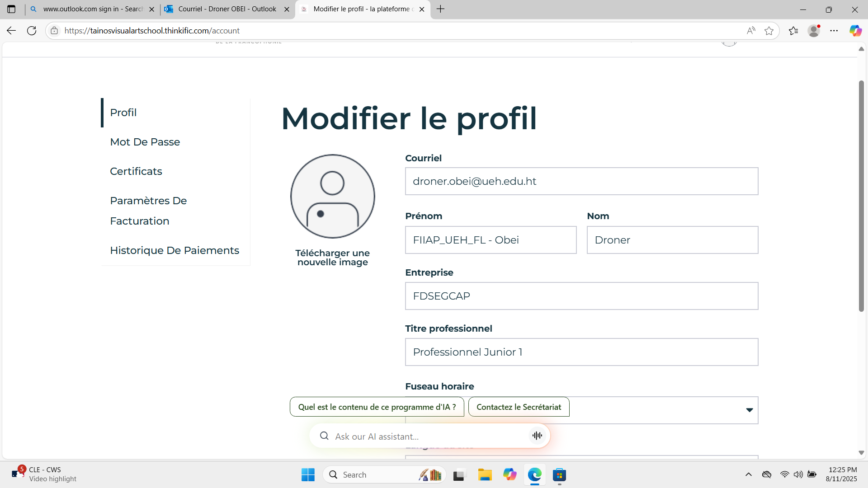Viewport: 868px width, 488px height.
Task: Open File Explorer from the taskbar
Action: (x=485, y=475)
